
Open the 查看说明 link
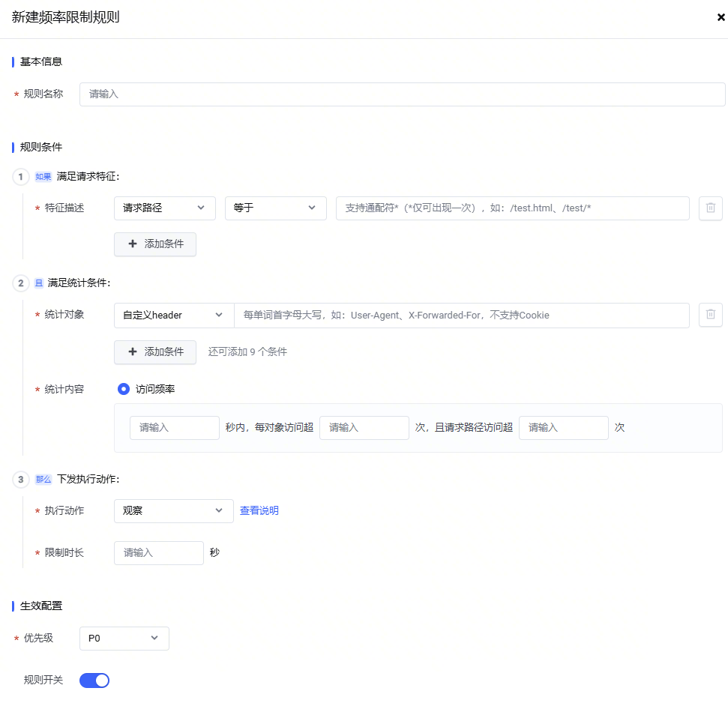(x=259, y=511)
